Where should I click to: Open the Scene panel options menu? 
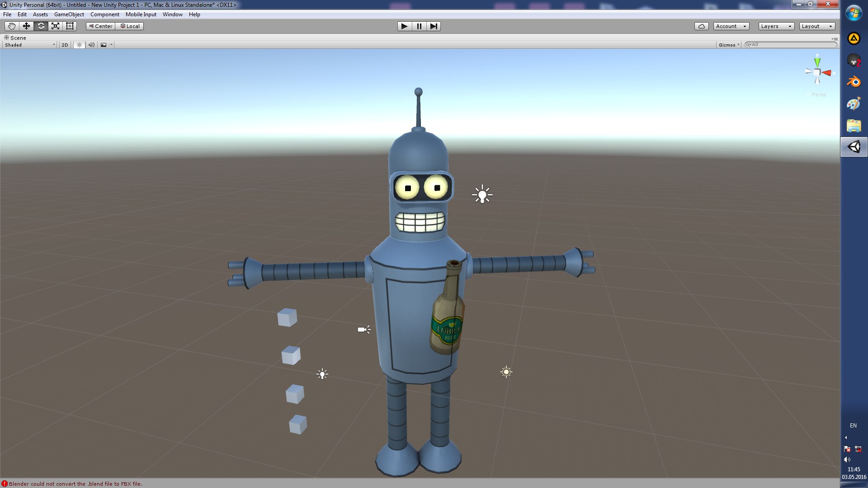coord(835,38)
